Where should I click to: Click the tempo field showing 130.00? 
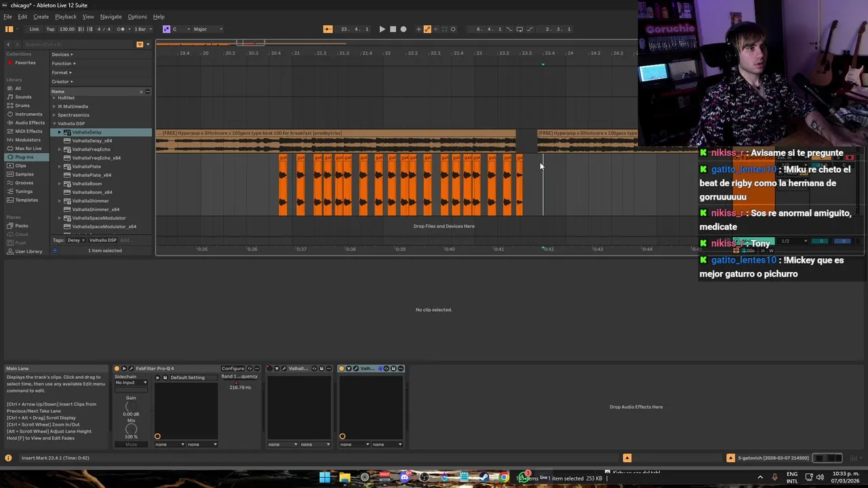(x=67, y=29)
